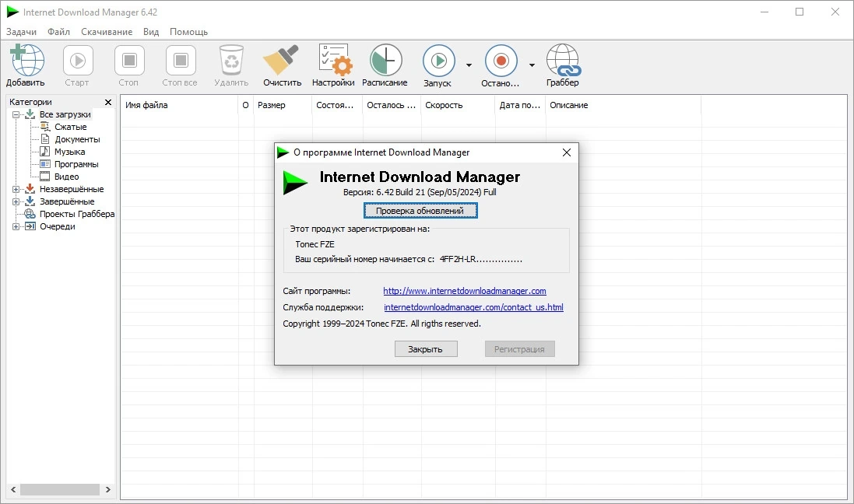
Task: Click the right scroll arrow in categories panel
Action: (x=108, y=489)
